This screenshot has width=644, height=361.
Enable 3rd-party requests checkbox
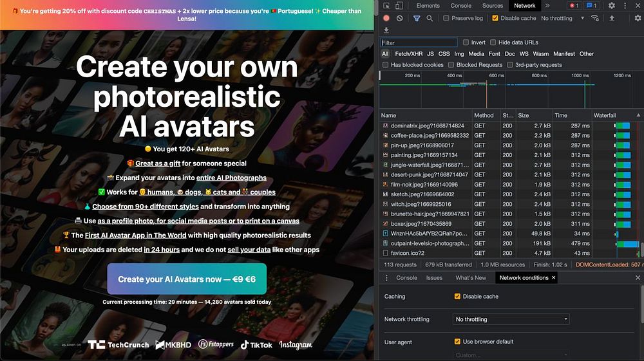tap(509, 65)
